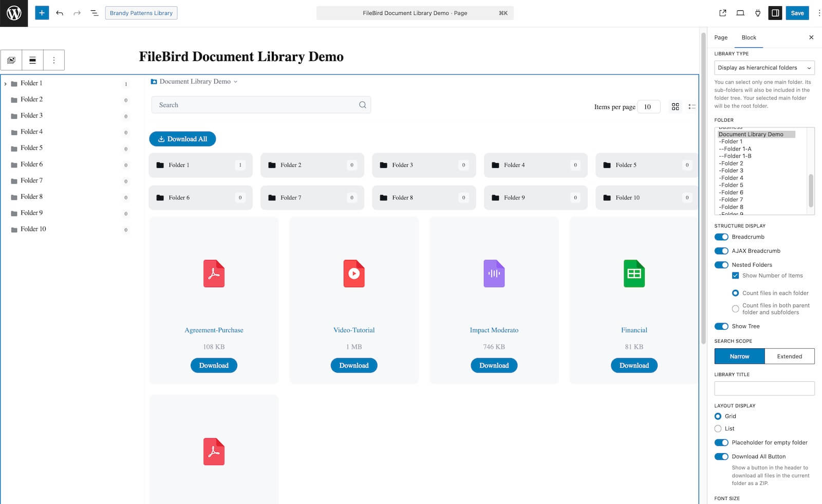Select Count files in each folder

(735, 293)
